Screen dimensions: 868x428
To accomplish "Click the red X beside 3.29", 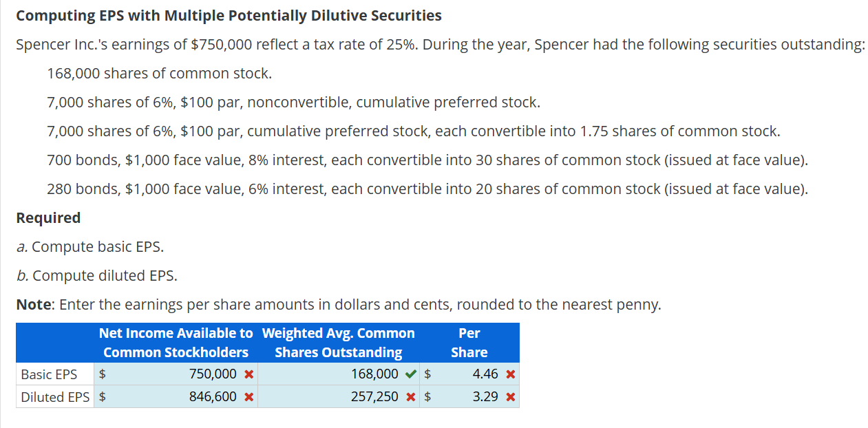I will 510,397.
